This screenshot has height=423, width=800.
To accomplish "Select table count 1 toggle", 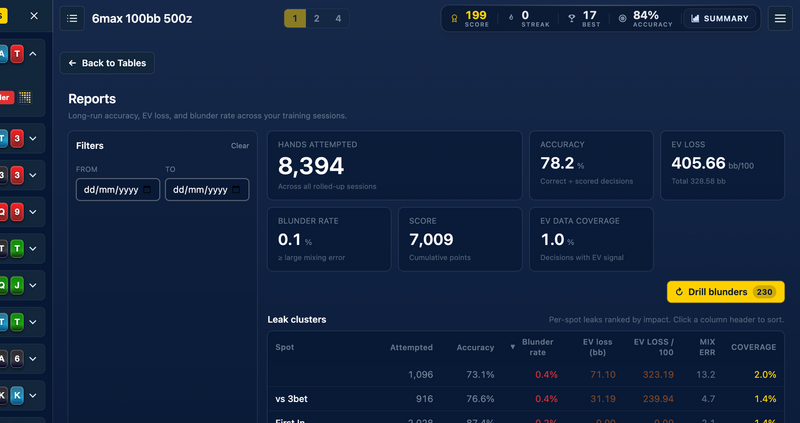I will (x=295, y=19).
